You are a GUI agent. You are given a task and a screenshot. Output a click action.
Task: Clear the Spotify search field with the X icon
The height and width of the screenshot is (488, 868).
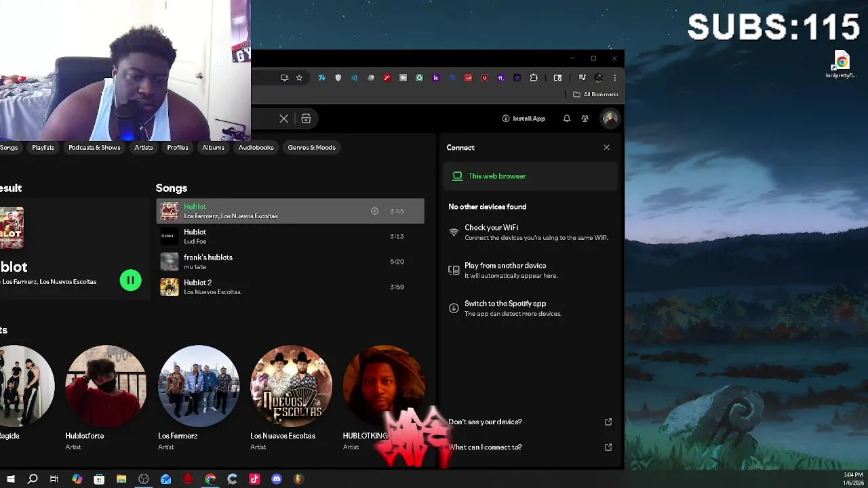point(283,119)
